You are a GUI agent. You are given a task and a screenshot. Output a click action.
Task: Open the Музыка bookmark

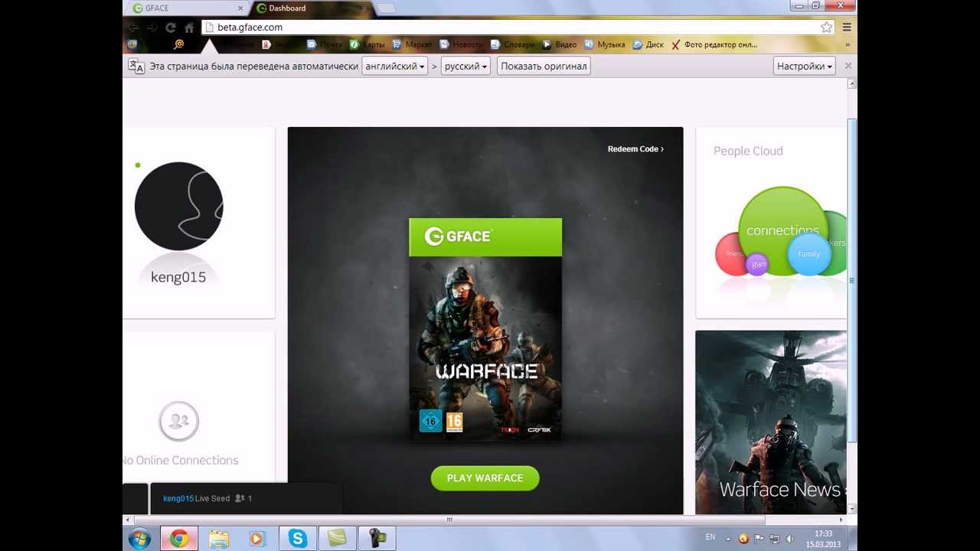(x=604, y=44)
